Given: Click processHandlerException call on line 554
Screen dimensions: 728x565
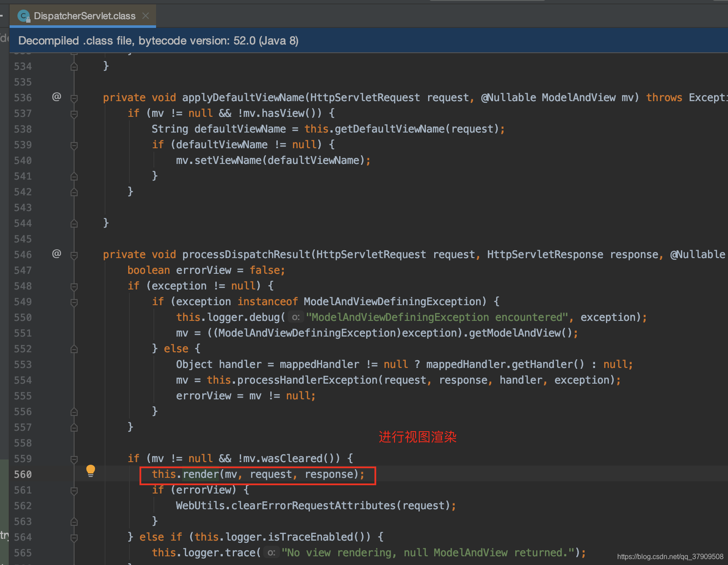Looking at the screenshot, I should pos(307,380).
